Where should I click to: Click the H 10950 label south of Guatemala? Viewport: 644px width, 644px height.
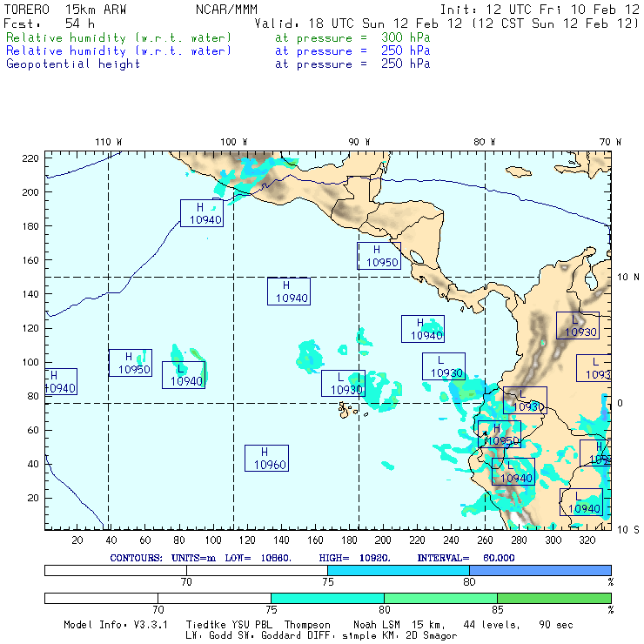(379, 256)
